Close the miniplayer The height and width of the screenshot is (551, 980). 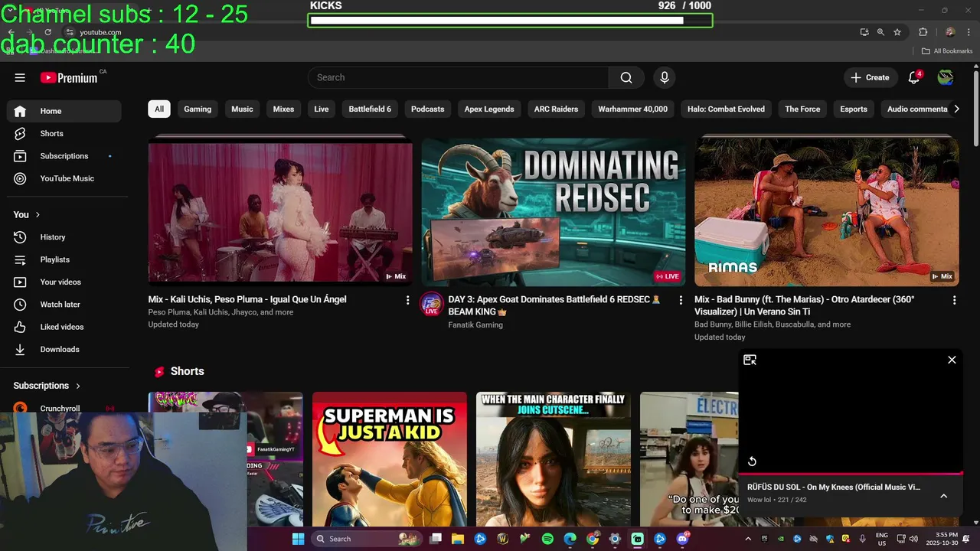pos(952,360)
